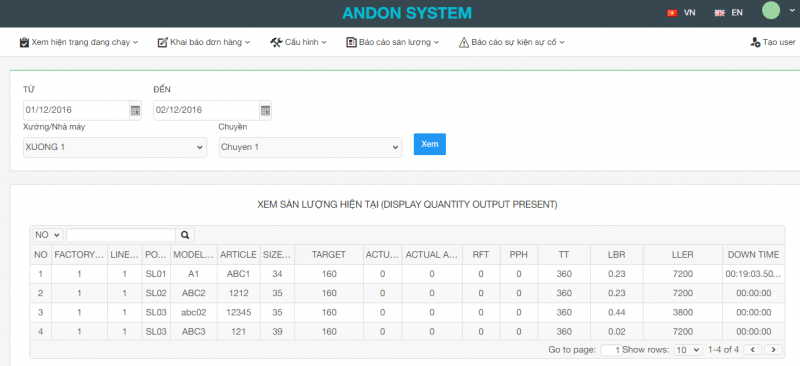The image size is (800, 366).
Task: Click the ABC3 model cell
Action: [193, 332]
